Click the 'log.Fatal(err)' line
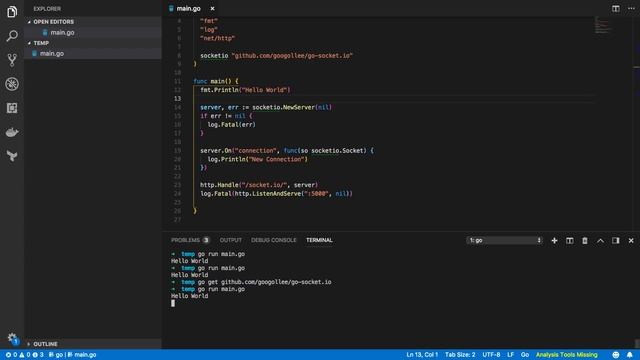The height and width of the screenshot is (360, 640). pos(231,124)
